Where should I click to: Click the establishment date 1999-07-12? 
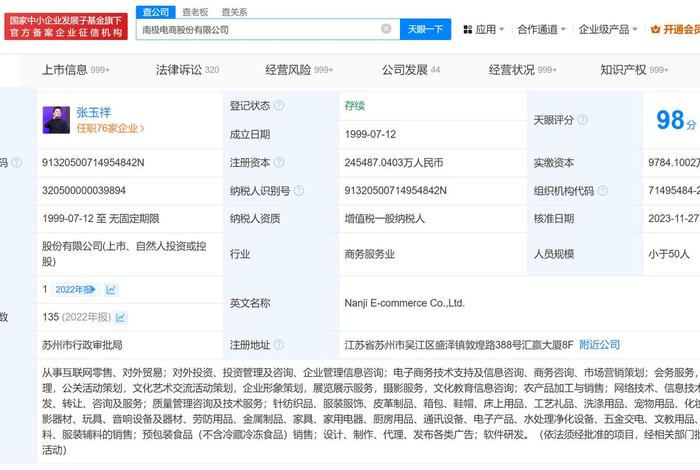tap(370, 134)
